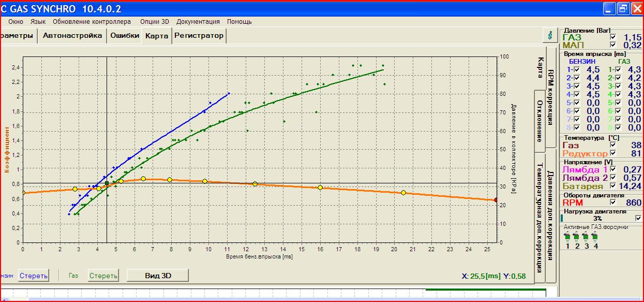Click yellow curve point near 20.5 ms
The height and width of the screenshot is (302, 644).
click(403, 193)
